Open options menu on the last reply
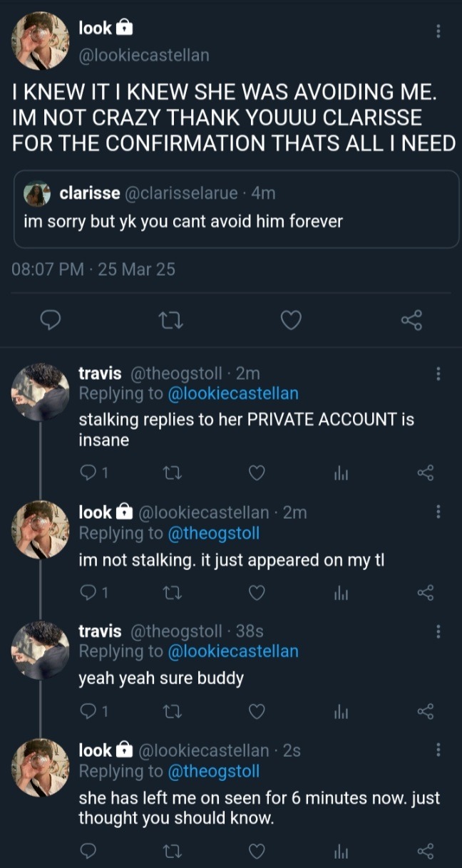 [438, 750]
